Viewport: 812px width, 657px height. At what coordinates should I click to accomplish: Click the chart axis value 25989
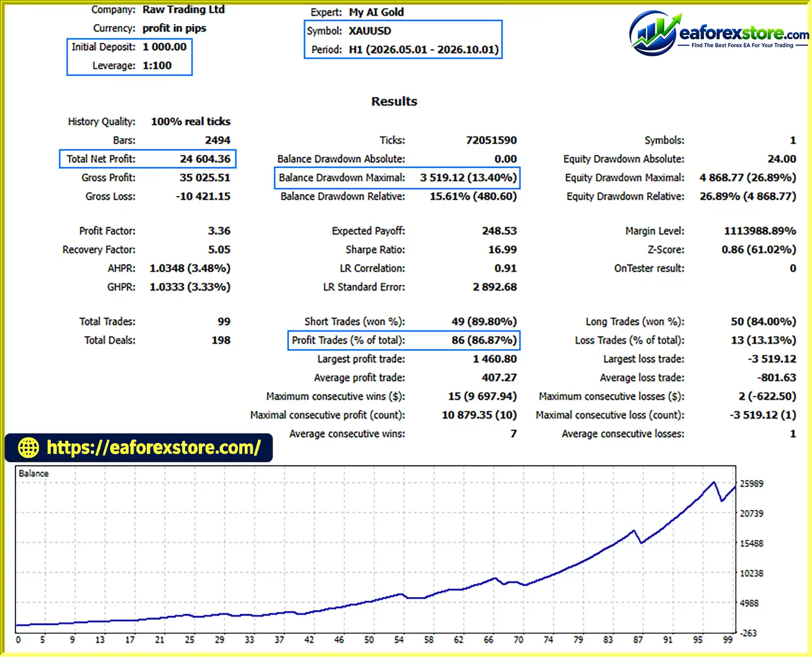tap(751, 484)
